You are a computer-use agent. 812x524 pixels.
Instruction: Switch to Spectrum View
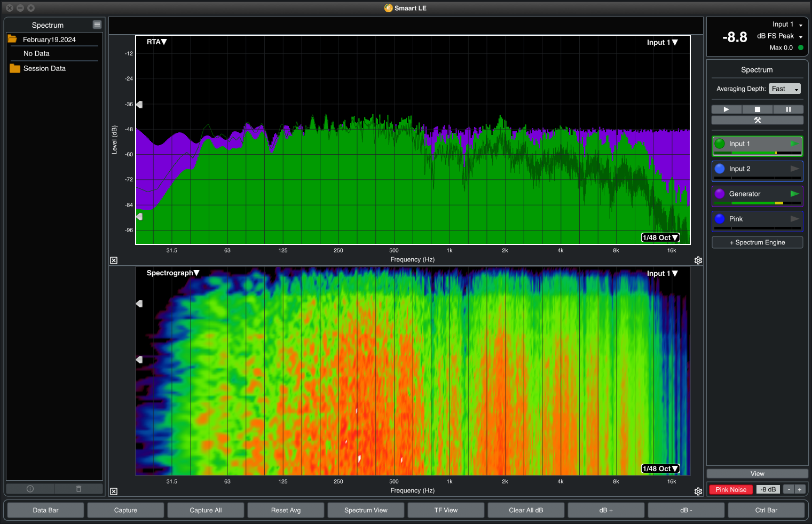pyautogui.click(x=366, y=510)
